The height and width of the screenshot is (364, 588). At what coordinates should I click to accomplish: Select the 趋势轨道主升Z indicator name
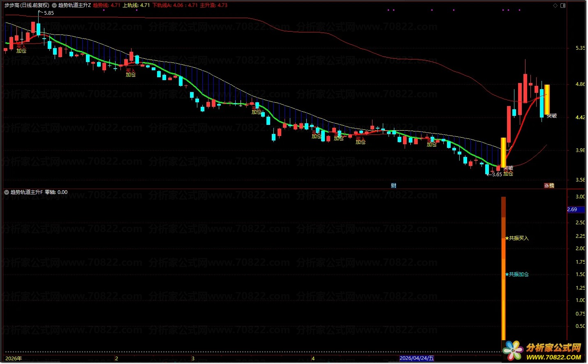[x=74, y=5]
